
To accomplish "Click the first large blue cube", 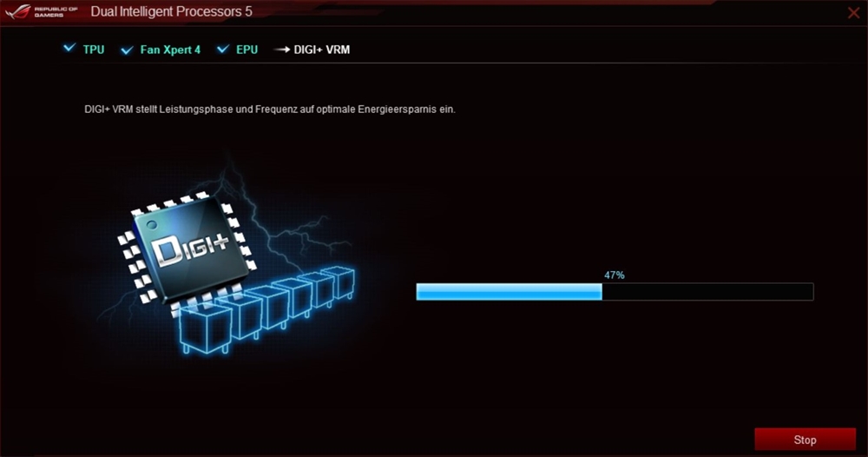I will tap(205, 329).
